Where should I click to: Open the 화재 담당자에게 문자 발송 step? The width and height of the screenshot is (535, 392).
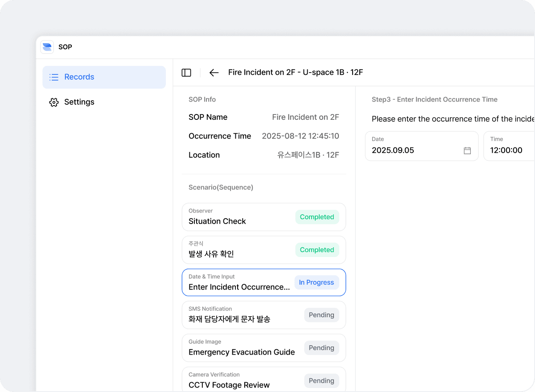coord(229,319)
